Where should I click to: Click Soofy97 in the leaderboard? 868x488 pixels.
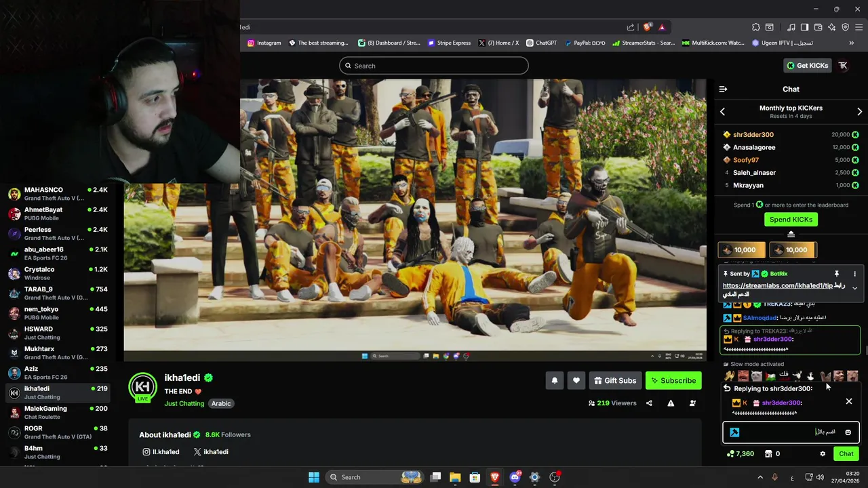pyautogui.click(x=745, y=160)
